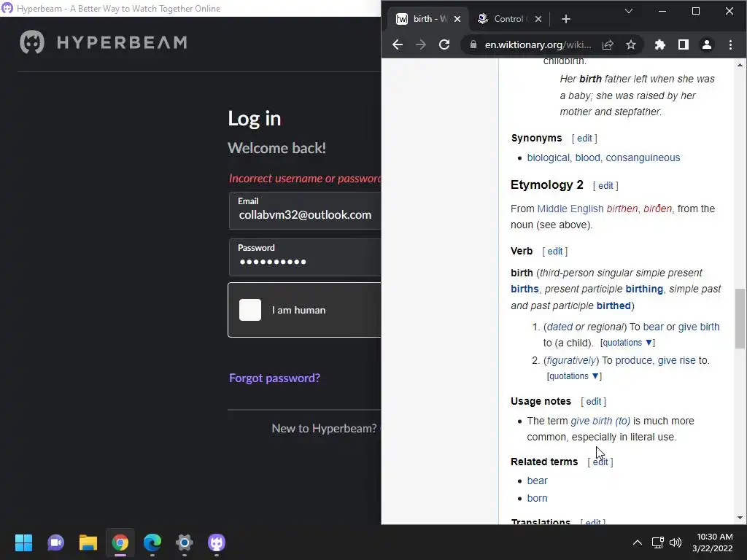Open the Chrome profile avatar
747x560 pixels.
tap(706, 44)
